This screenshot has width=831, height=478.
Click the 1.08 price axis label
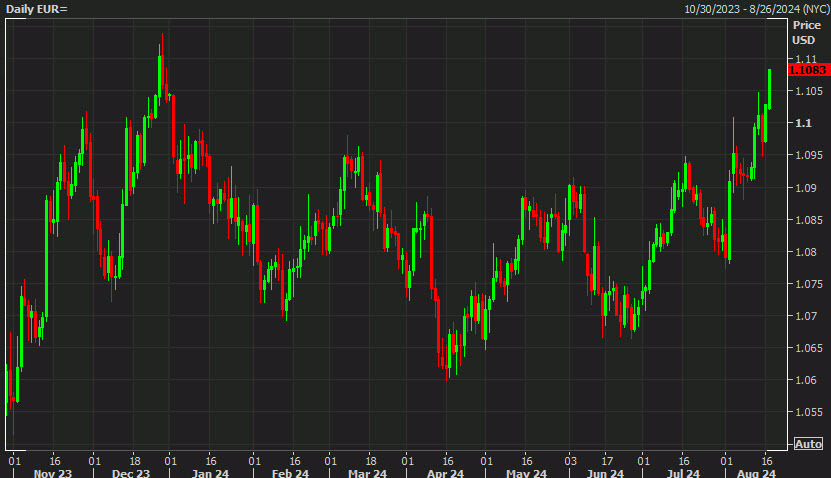coord(806,252)
